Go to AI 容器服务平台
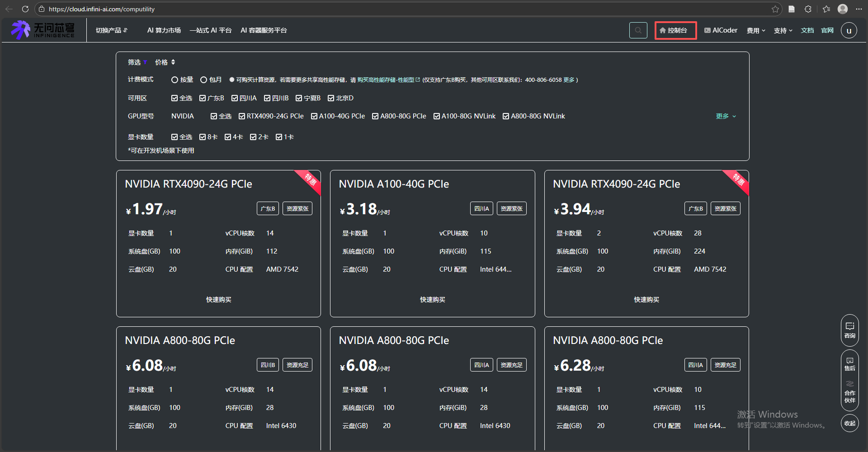Viewport: 868px width, 452px height. pos(264,30)
